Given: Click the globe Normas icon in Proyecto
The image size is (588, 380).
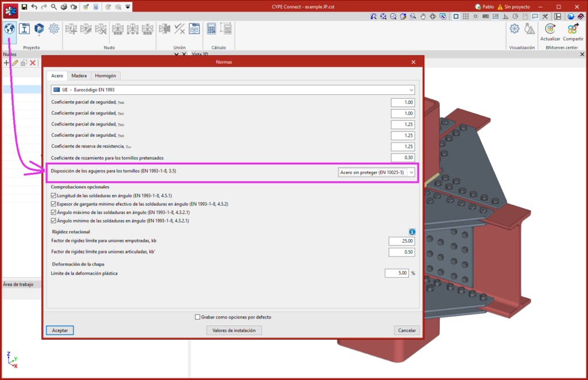Looking at the screenshot, I should pyautogui.click(x=10, y=29).
